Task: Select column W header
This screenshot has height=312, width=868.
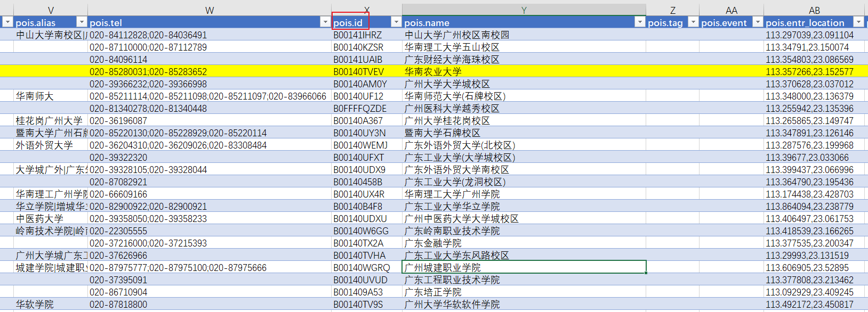Action: click(x=210, y=10)
